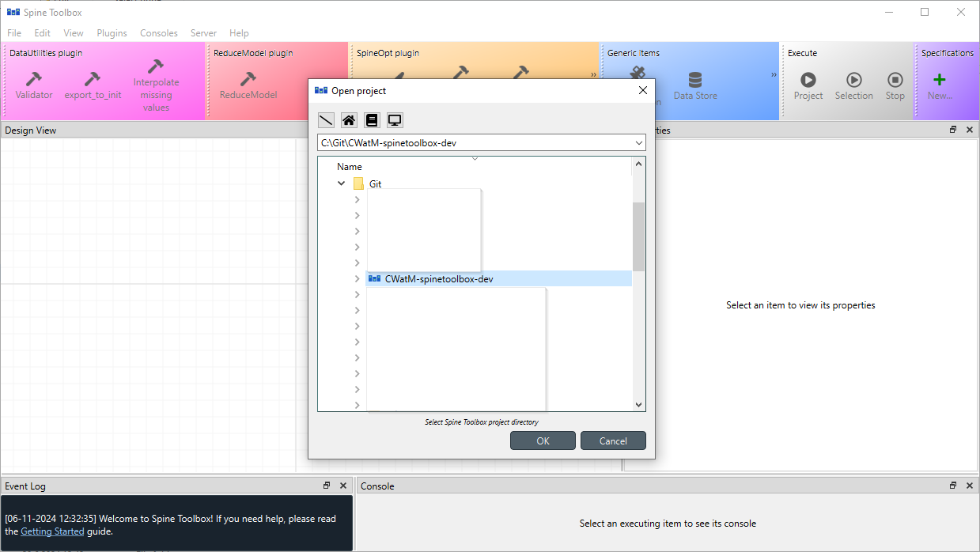Choose the Data Store item icon
Screen dimensions: 980x552
(x=695, y=86)
